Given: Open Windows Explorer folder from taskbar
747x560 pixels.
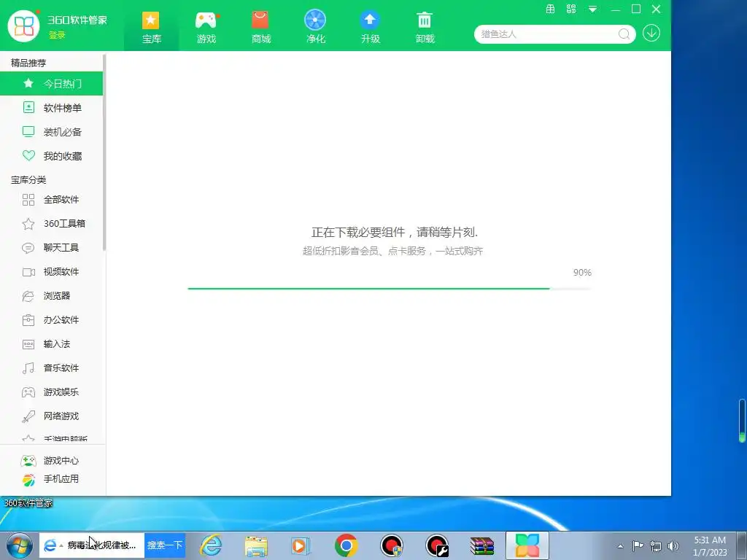Looking at the screenshot, I should (256, 545).
